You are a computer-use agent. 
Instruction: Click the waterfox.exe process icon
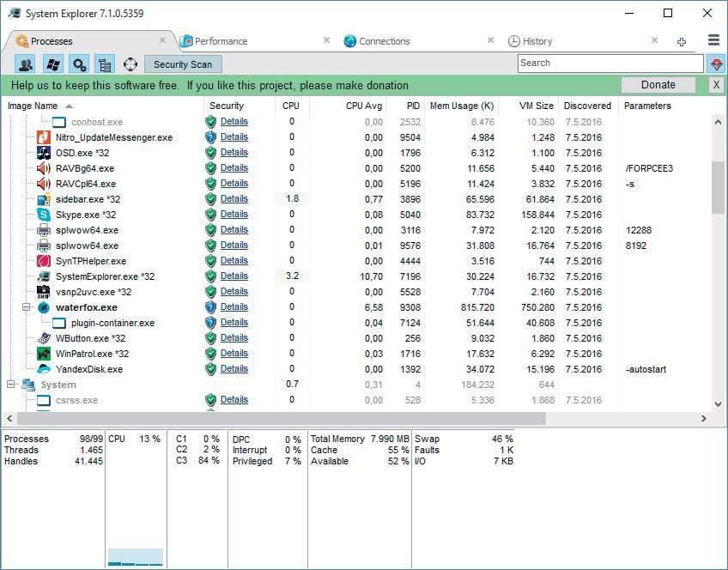pyautogui.click(x=44, y=307)
